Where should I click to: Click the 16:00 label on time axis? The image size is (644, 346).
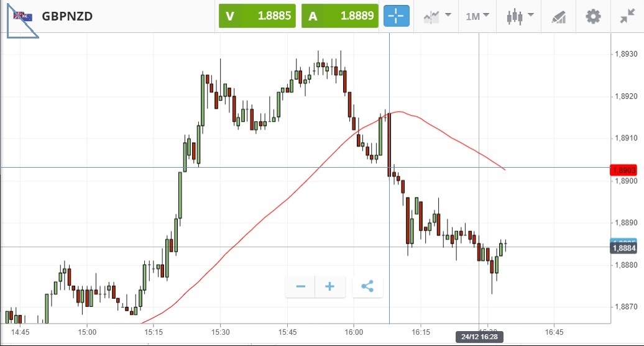tap(354, 332)
